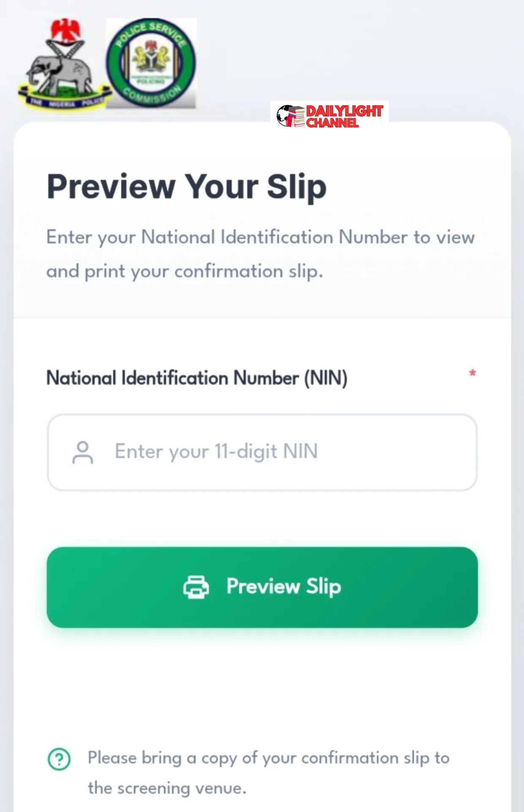Click the red required-field asterisk
The image size is (524, 812).
click(x=472, y=373)
